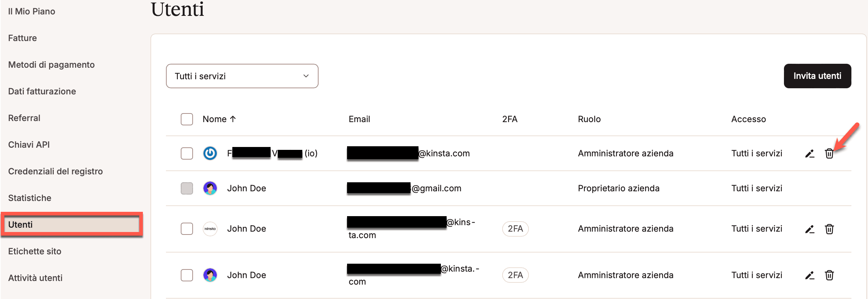Open the Statistiche section

(30, 198)
